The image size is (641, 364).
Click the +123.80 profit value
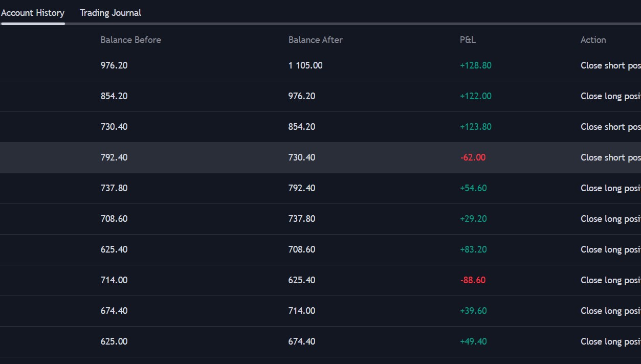pyautogui.click(x=475, y=127)
